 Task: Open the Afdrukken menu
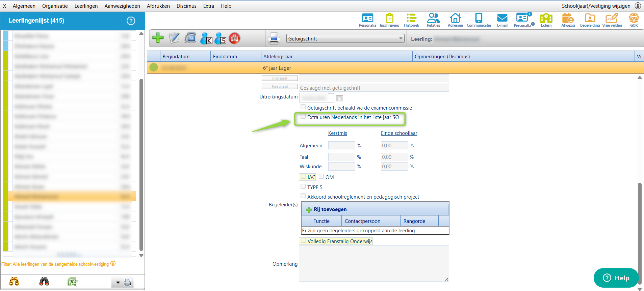click(158, 6)
